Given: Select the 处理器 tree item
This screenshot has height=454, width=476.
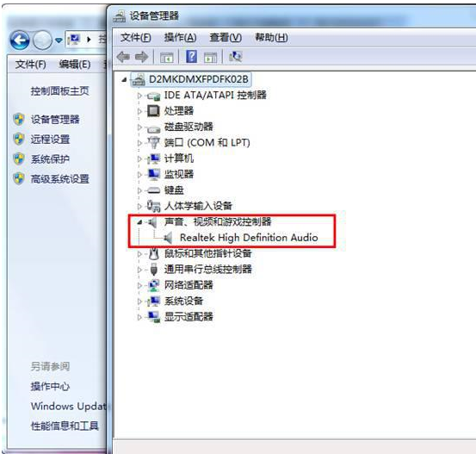Looking at the screenshot, I should (x=179, y=111).
